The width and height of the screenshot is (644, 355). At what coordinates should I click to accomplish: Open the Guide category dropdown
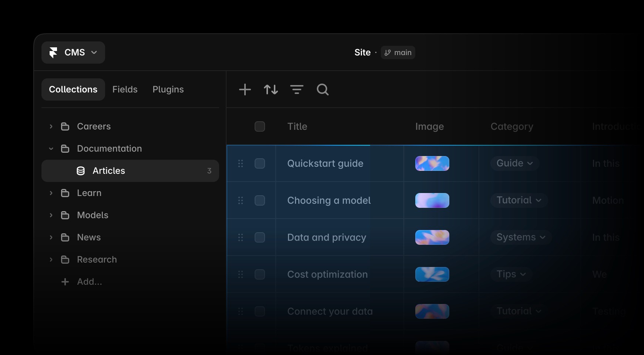click(515, 163)
